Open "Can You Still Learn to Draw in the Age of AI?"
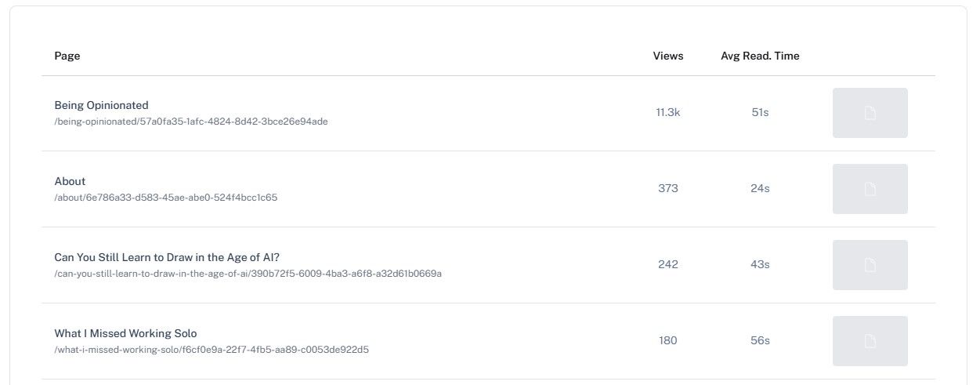The image size is (980, 385). [167, 257]
